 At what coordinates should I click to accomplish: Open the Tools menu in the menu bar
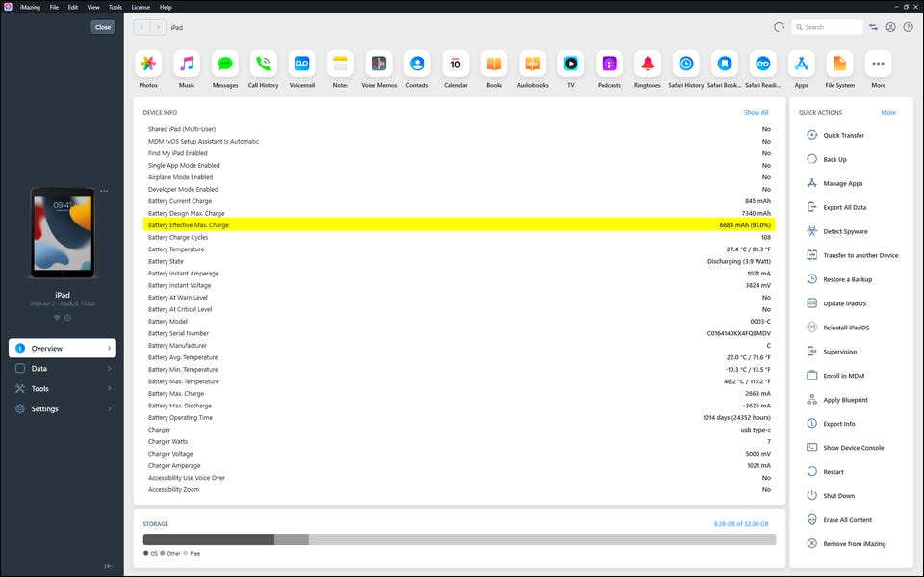[x=115, y=7]
